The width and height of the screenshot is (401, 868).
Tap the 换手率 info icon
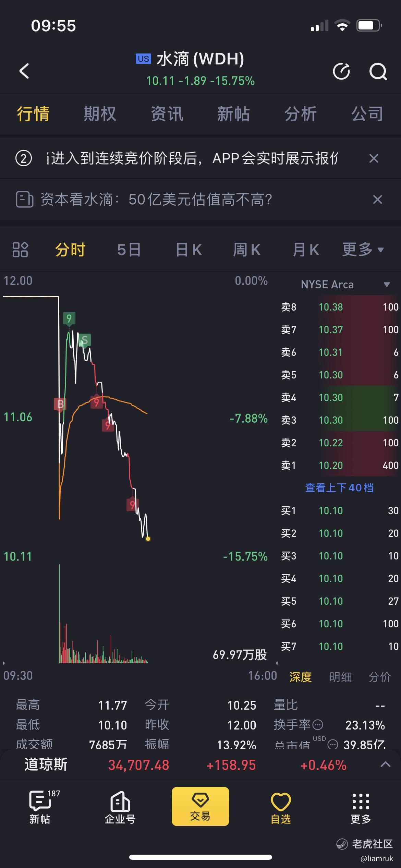[318, 724]
